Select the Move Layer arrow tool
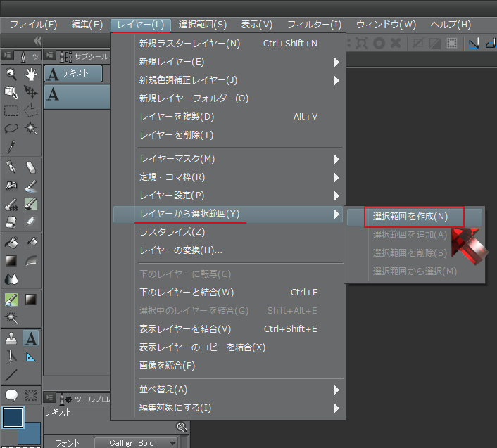 pos(31,92)
